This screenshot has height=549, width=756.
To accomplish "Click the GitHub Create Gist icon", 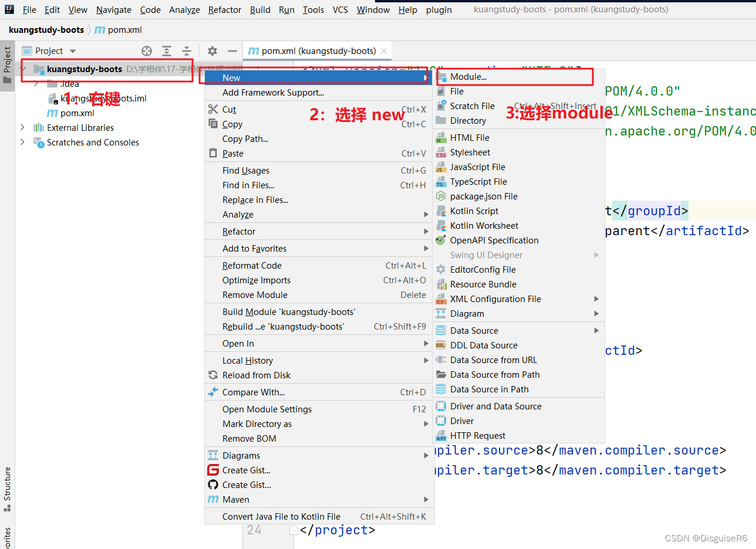I will (213, 485).
